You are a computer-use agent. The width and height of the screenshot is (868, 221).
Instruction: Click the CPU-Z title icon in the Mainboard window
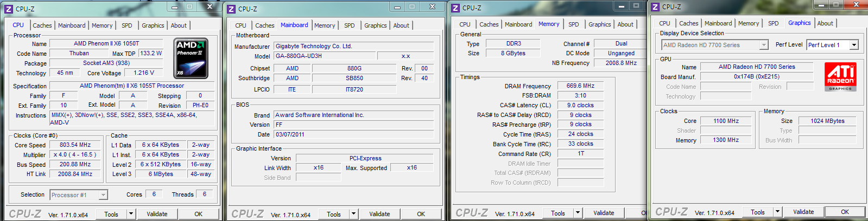(231, 9)
